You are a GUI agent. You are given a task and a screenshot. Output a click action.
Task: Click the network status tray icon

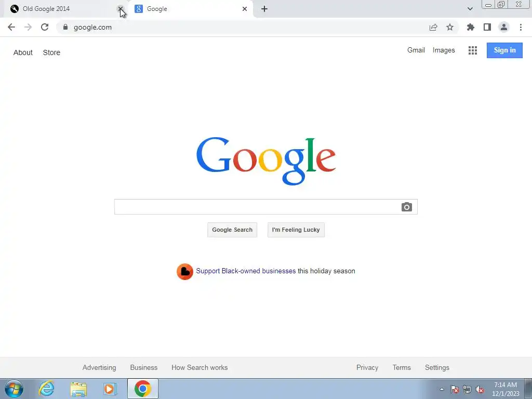[467, 389]
